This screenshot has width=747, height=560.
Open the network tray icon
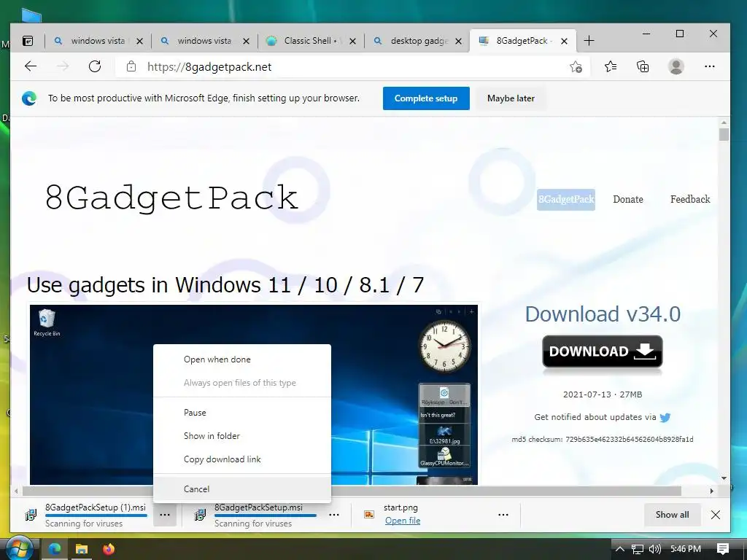pyautogui.click(x=638, y=549)
